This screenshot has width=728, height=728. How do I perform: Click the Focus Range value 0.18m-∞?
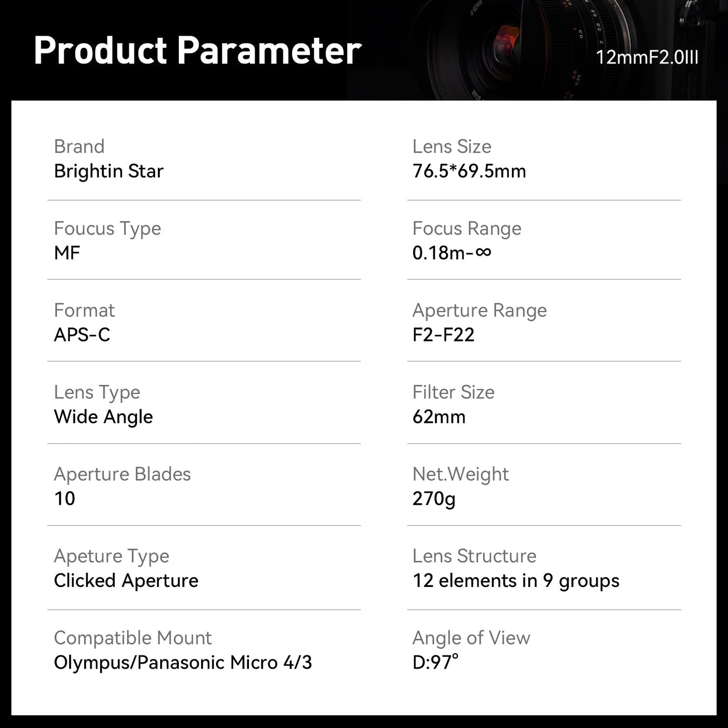(452, 253)
